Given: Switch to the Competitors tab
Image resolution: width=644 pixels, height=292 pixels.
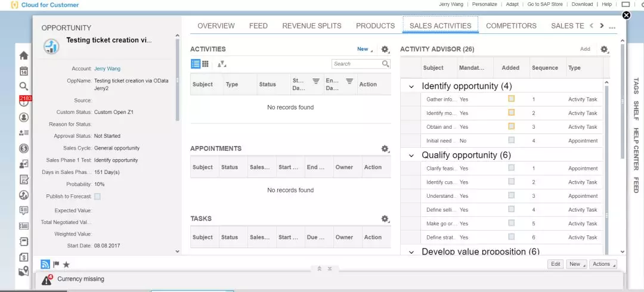Looking at the screenshot, I should [511, 26].
